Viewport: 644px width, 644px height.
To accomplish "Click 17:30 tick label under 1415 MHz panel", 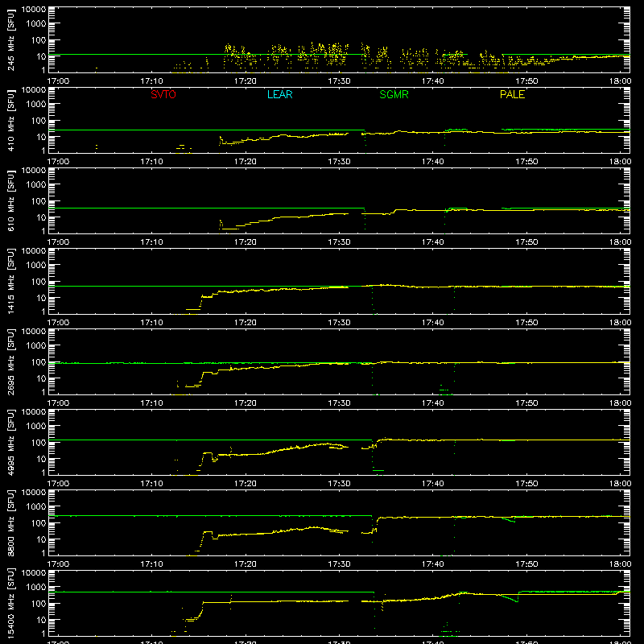I will pyautogui.click(x=339, y=323).
